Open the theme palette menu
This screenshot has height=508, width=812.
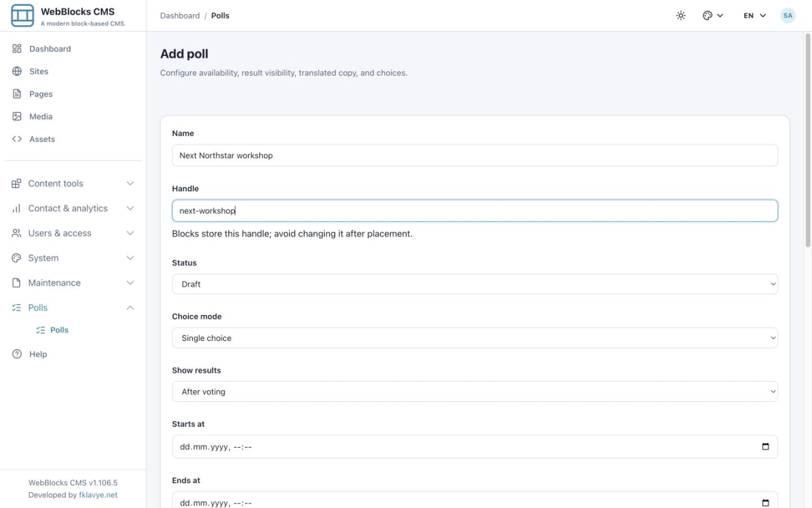713,15
